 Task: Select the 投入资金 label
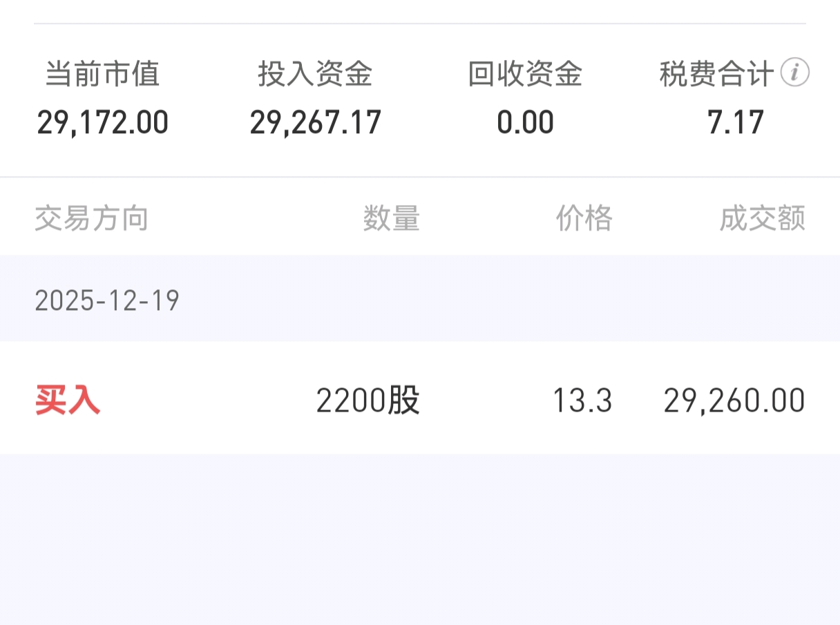[316, 74]
